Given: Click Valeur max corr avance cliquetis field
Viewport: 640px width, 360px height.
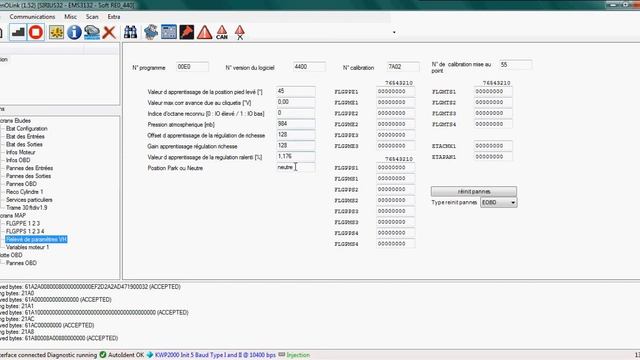Looking at the screenshot, I should tap(296, 102).
